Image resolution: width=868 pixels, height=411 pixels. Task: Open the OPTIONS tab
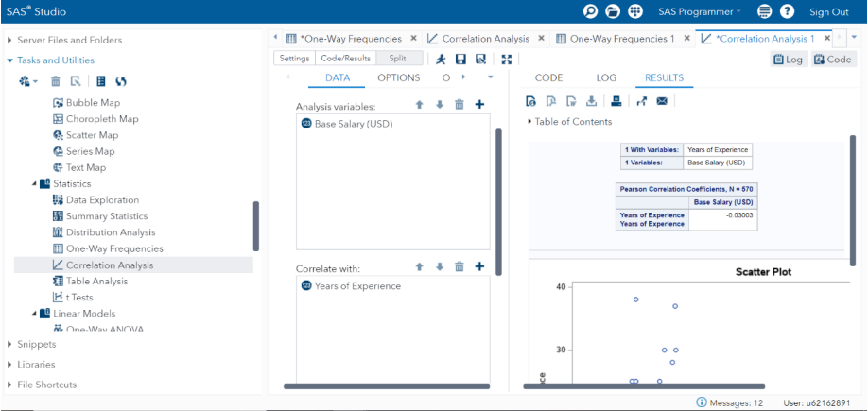click(x=399, y=78)
